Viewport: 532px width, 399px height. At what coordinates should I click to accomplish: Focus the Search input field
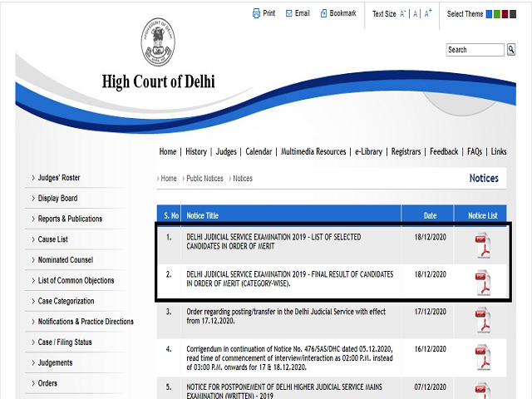point(475,50)
